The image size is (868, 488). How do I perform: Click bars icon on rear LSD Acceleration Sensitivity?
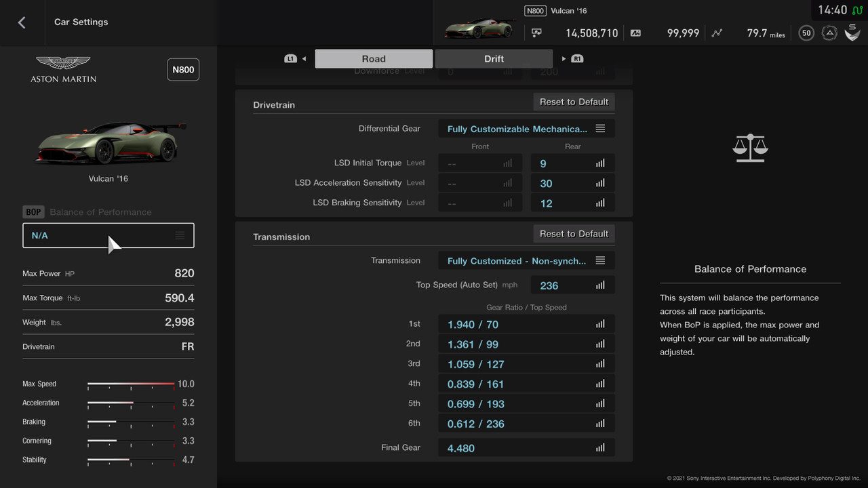[600, 183]
